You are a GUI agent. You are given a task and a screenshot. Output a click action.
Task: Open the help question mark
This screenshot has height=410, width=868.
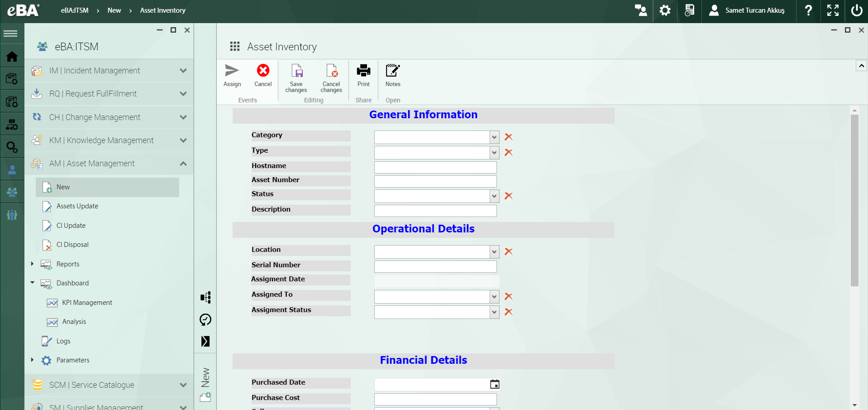(808, 10)
